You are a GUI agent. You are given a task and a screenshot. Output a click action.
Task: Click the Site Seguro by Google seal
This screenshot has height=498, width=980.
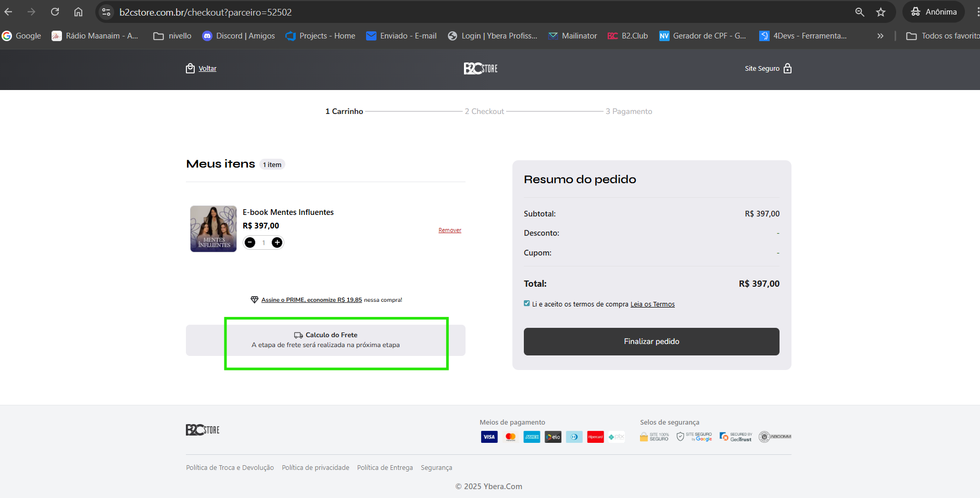694,437
